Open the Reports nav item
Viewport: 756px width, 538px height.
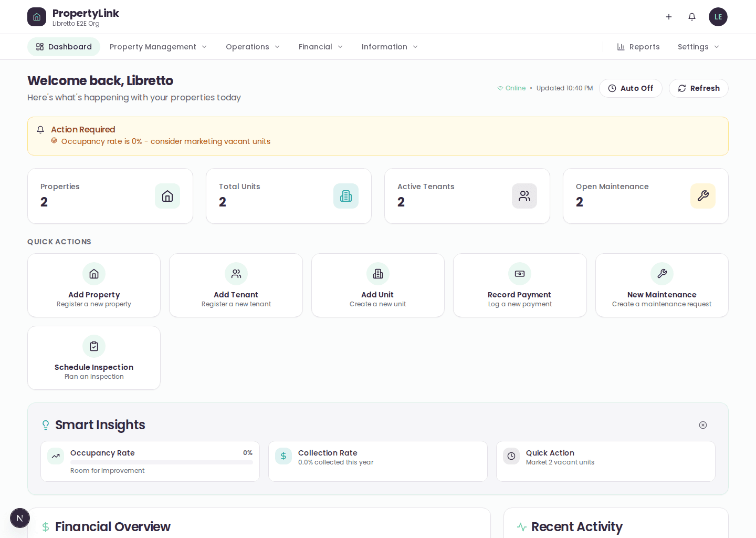coord(638,47)
